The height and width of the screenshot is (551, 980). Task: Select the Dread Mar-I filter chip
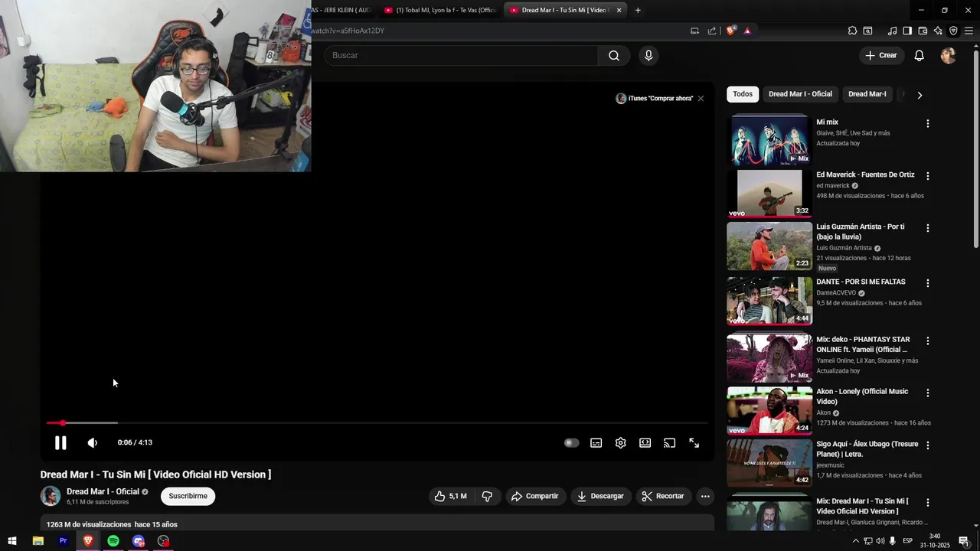pos(867,94)
